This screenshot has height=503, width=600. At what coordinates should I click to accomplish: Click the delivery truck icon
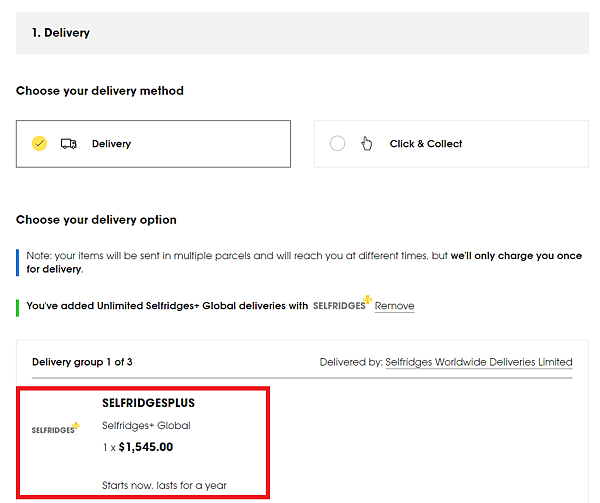coord(68,144)
